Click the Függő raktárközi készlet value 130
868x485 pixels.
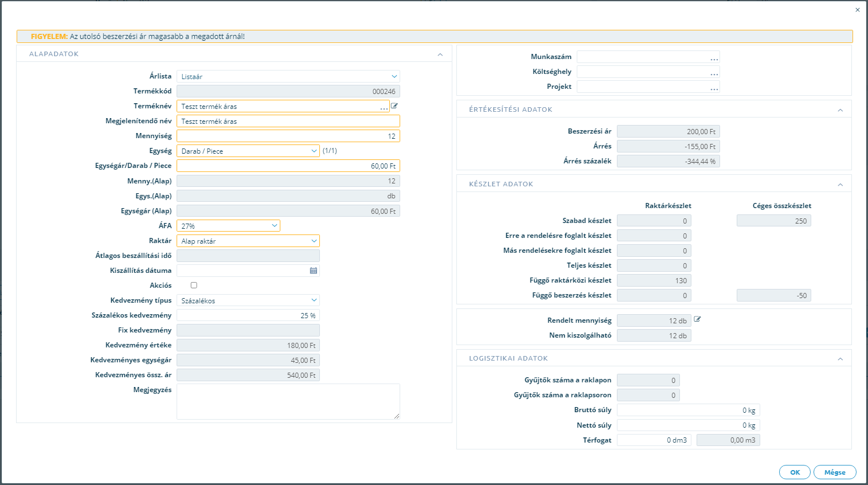tap(654, 280)
